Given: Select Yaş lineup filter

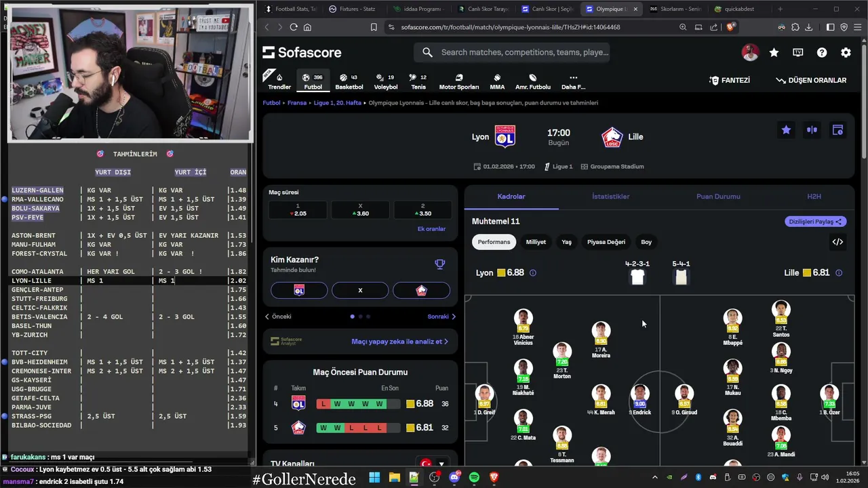Looking at the screenshot, I should click(x=566, y=242).
